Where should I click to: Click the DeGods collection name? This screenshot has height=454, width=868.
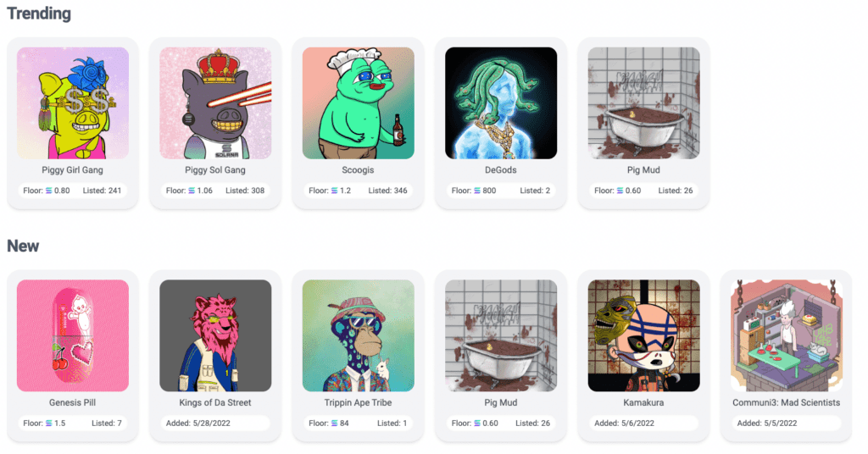[x=501, y=169]
